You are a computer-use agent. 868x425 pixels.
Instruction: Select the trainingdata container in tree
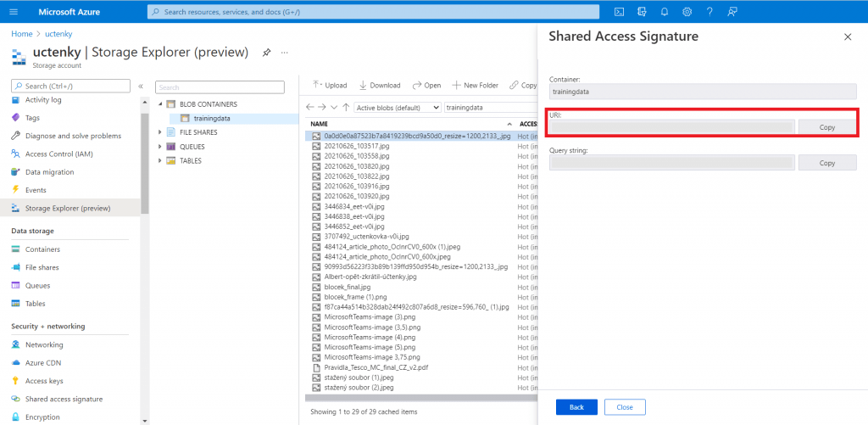213,118
